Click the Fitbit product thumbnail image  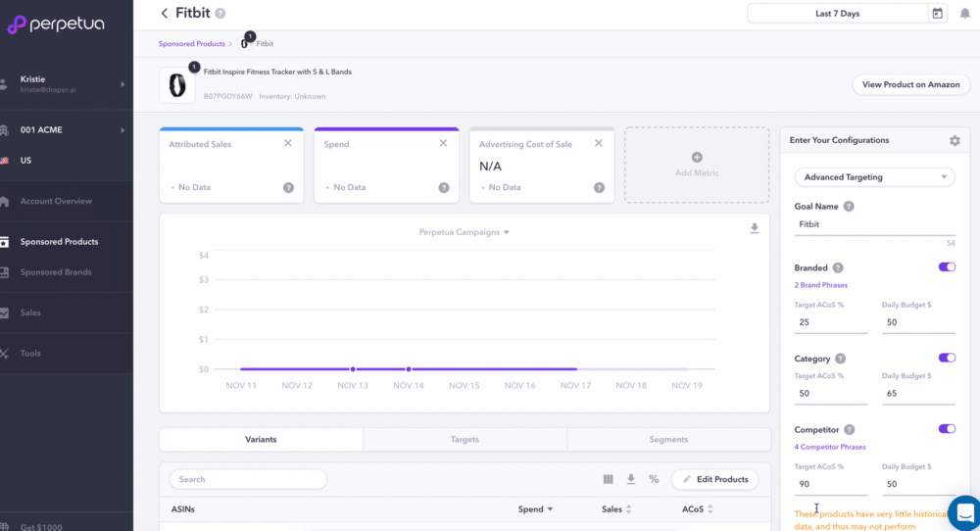tap(177, 85)
